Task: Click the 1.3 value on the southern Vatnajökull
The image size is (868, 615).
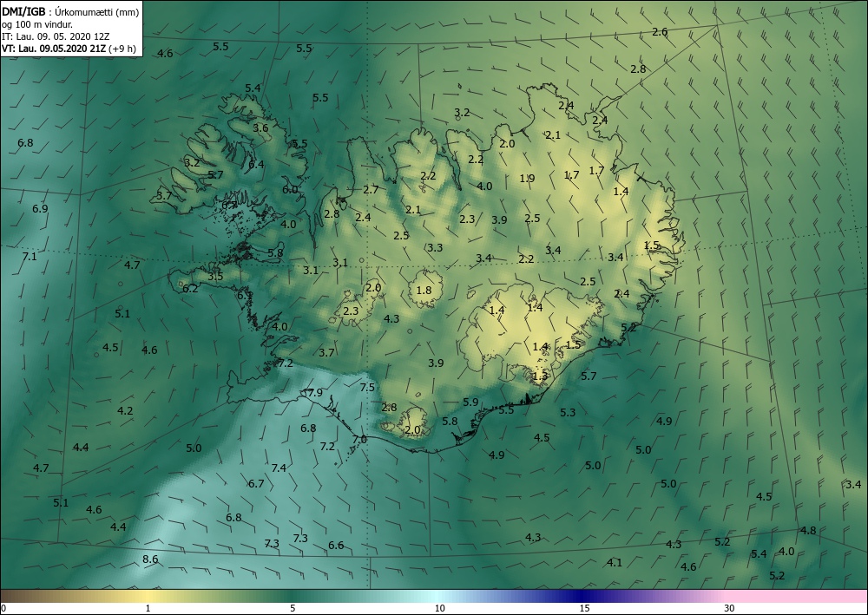Action: point(539,376)
